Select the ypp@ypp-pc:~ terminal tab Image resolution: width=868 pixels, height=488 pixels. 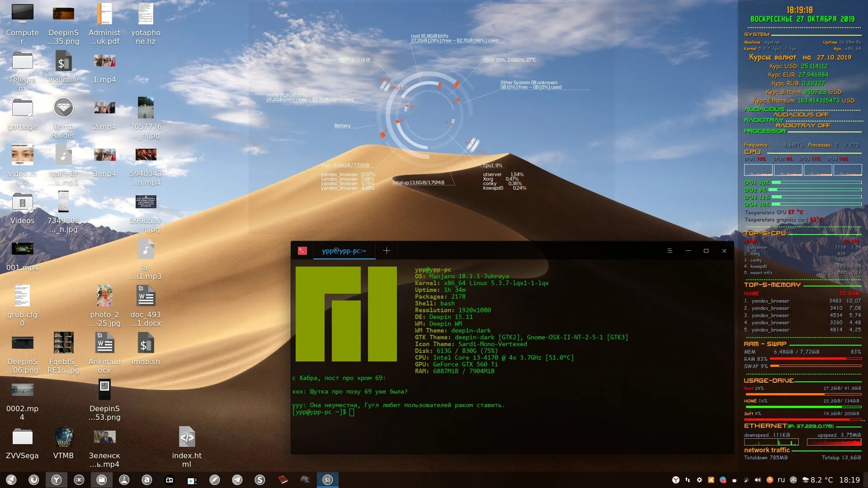344,251
